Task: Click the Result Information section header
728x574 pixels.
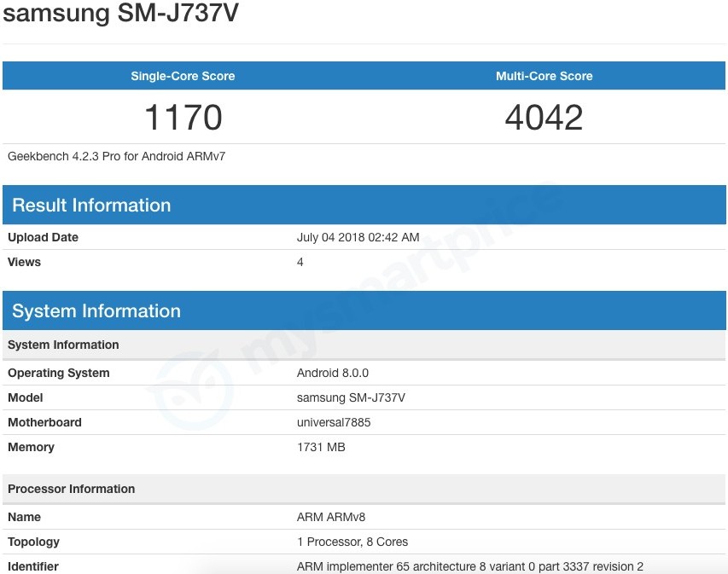Action: (x=364, y=205)
